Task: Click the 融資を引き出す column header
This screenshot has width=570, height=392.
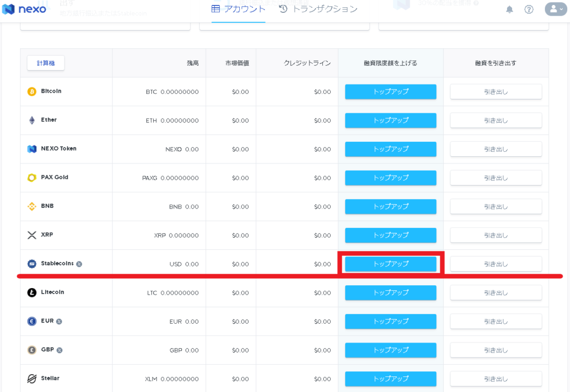Action: [x=496, y=63]
